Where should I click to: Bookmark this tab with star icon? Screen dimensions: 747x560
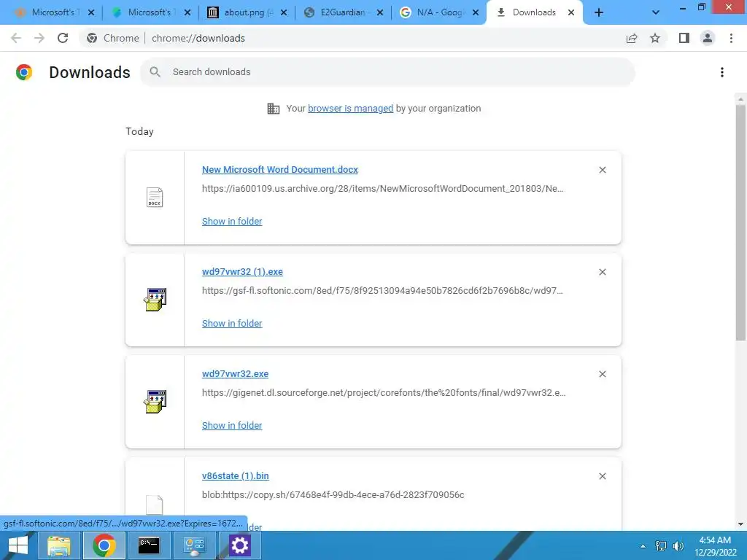point(655,38)
